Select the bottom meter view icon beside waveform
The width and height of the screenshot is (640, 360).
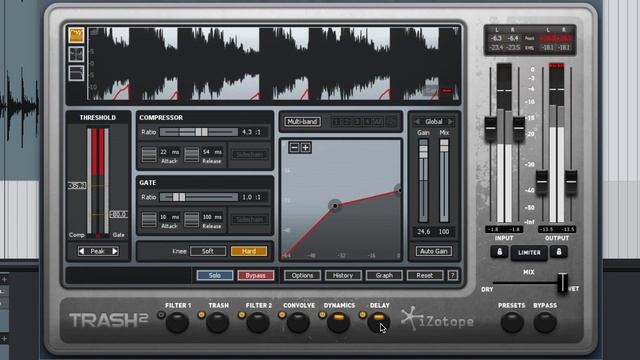tap(76, 73)
